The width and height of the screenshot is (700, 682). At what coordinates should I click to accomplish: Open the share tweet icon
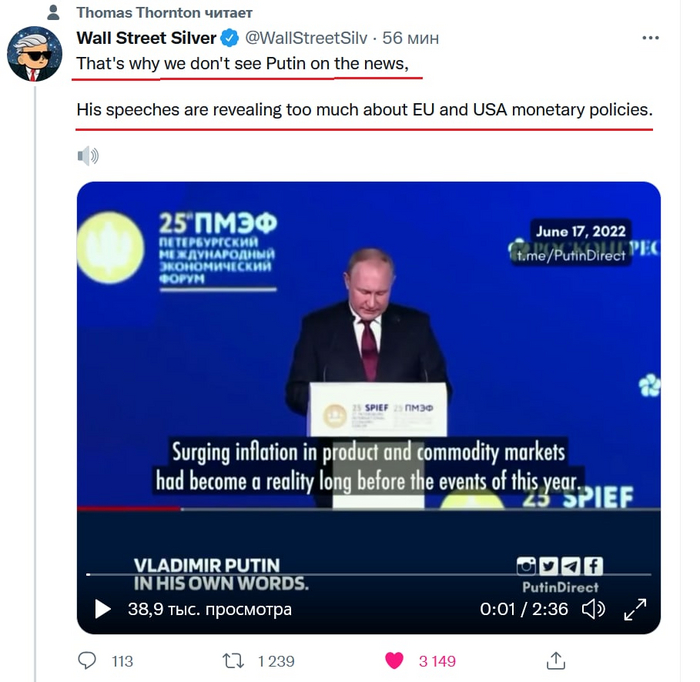tap(556, 661)
